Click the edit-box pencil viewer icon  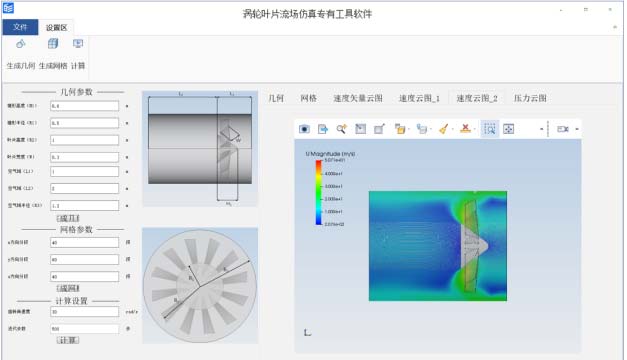tap(379, 129)
